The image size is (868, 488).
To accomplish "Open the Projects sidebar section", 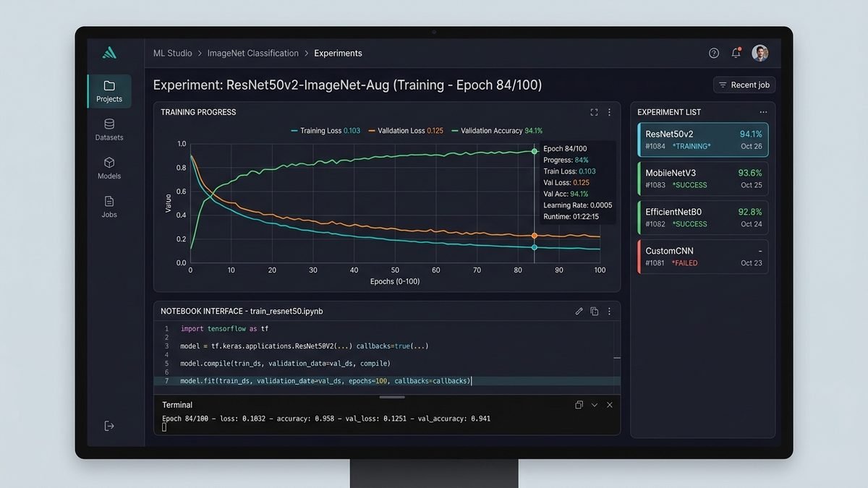I will (109, 91).
